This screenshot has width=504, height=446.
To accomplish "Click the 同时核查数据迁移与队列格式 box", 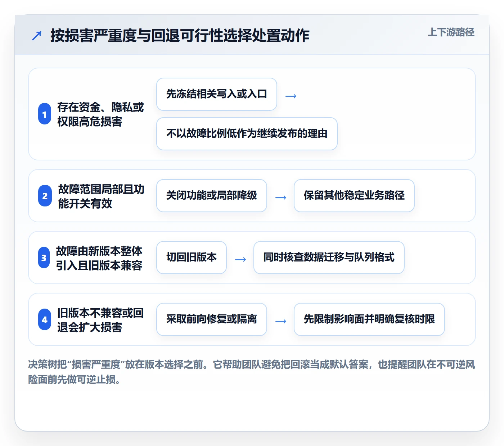I will [x=329, y=258].
